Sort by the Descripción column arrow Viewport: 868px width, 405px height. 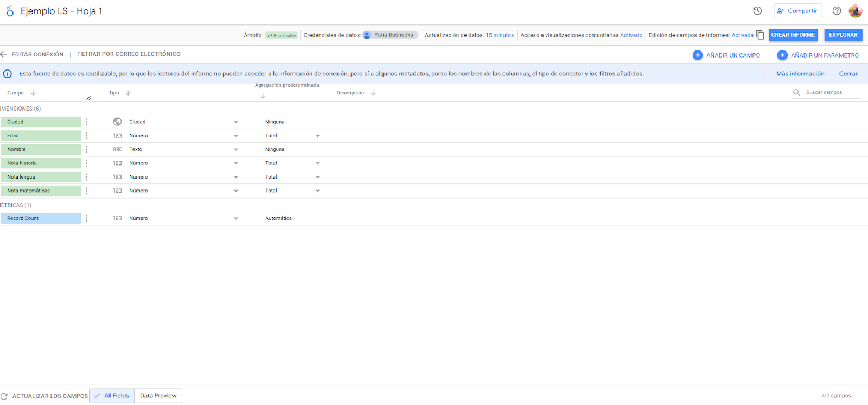click(373, 93)
